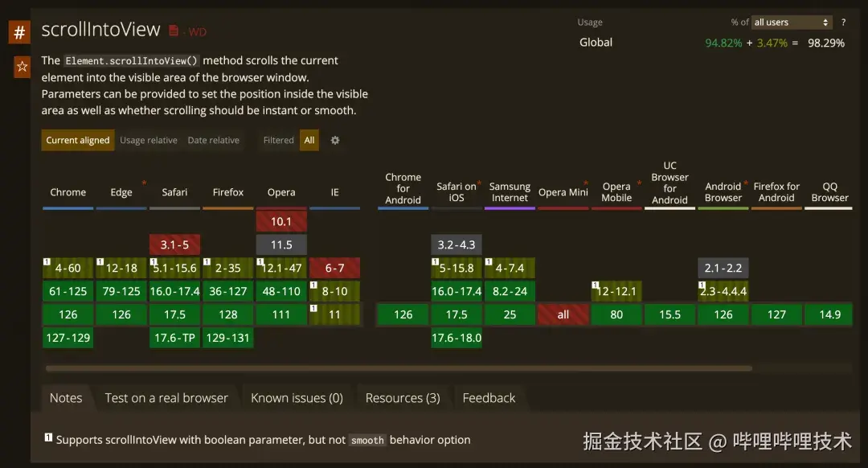The height and width of the screenshot is (468, 868).
Task: Click the usage help question mark
Action: pyautogui.click(x=843, y=23)
